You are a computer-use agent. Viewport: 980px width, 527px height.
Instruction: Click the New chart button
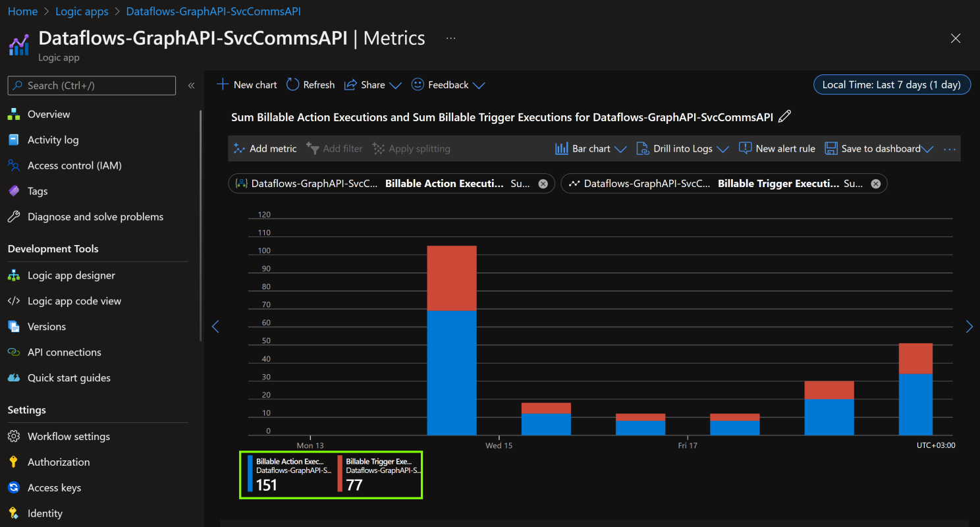click(x=247, y=85)
